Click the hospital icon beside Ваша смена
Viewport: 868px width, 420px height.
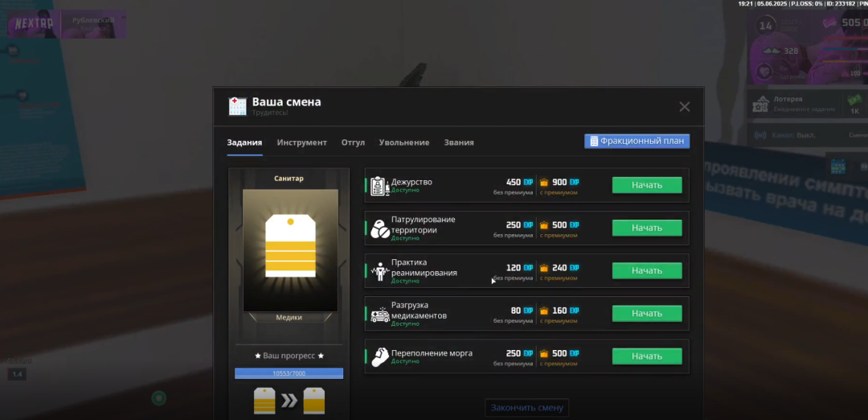pyautogui.click(x=237, y=106)
